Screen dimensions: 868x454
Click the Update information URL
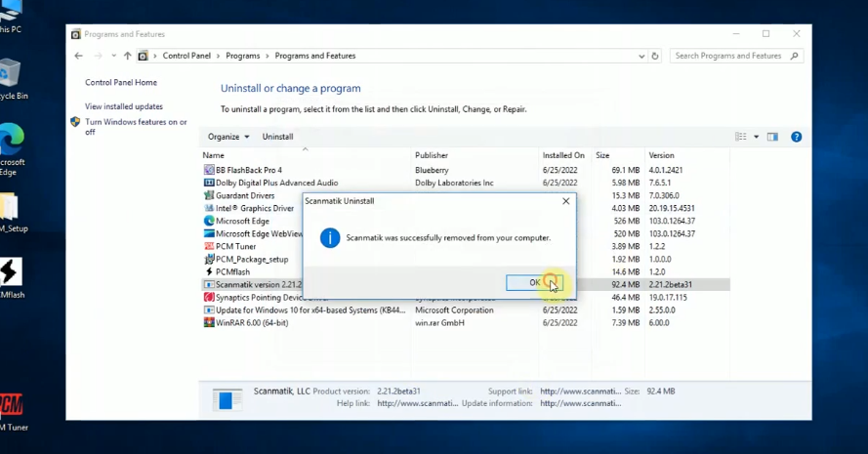click(580, 403)
